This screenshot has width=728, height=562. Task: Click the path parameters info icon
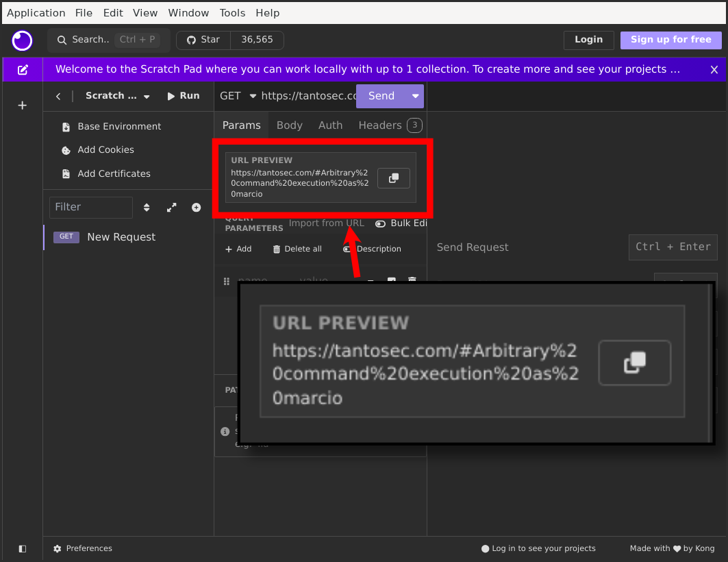(x=225, y=432)
